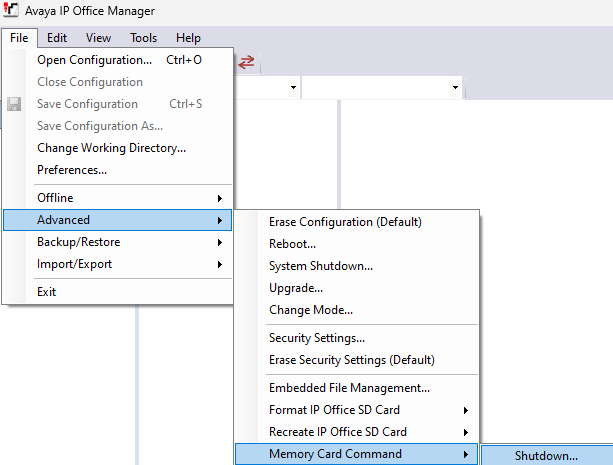Open Preferences... from the File menu
This screenshot has height=465, width=613.
(118, 170)
